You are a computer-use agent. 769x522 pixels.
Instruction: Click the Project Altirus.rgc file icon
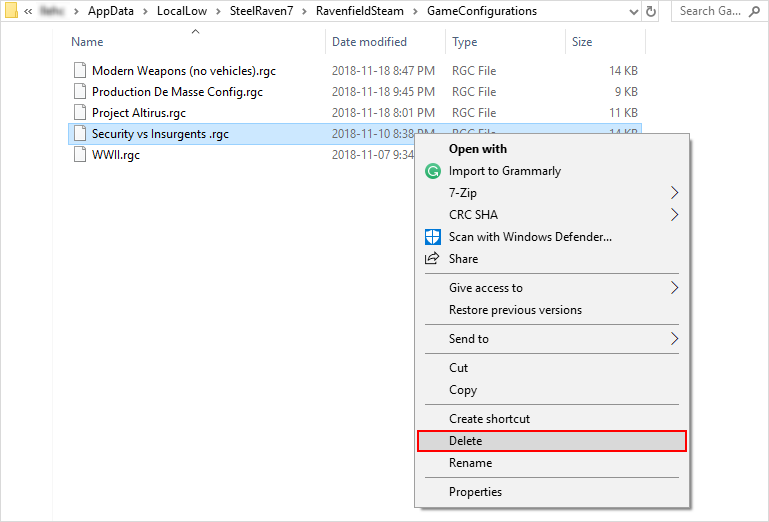click(x=80, y=113)
